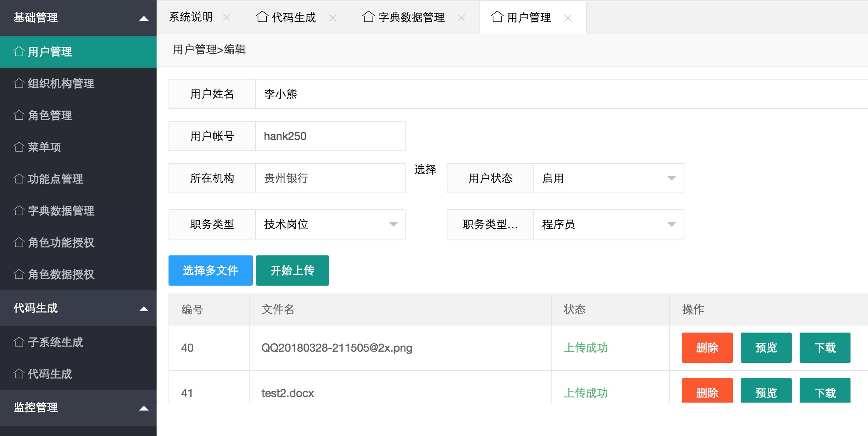Click the home icon on 代码生成 tab

[262, 17]
